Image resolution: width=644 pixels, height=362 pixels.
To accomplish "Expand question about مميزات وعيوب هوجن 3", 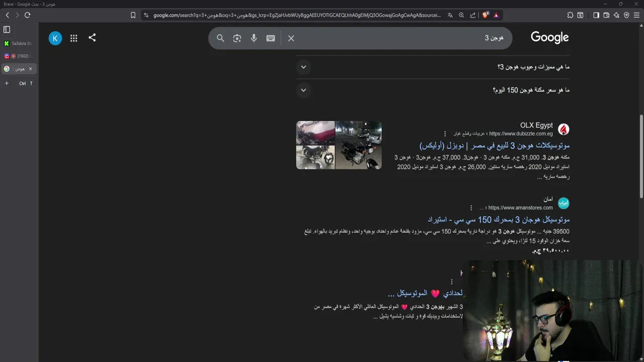I will pos(533,67).
